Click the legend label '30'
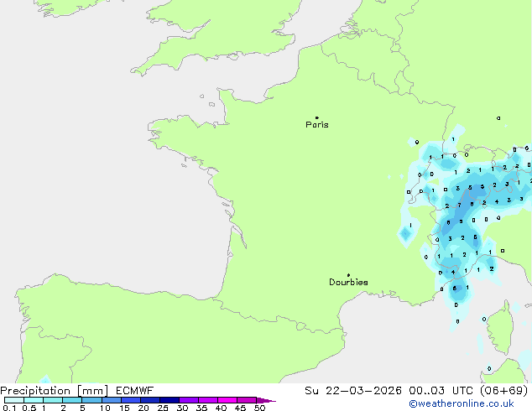 (182, 408)
